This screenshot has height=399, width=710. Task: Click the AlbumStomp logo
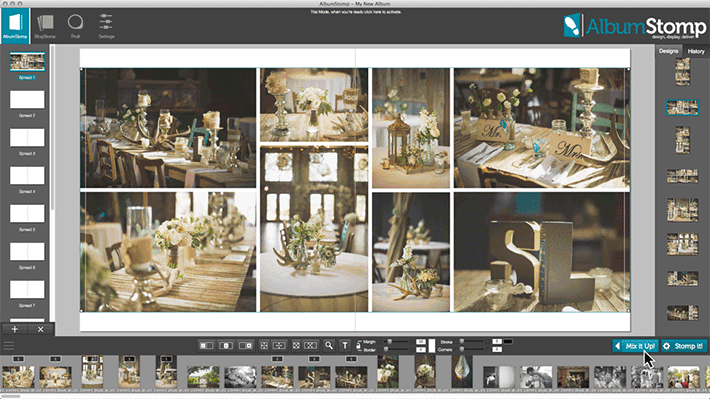coord(635,26)
